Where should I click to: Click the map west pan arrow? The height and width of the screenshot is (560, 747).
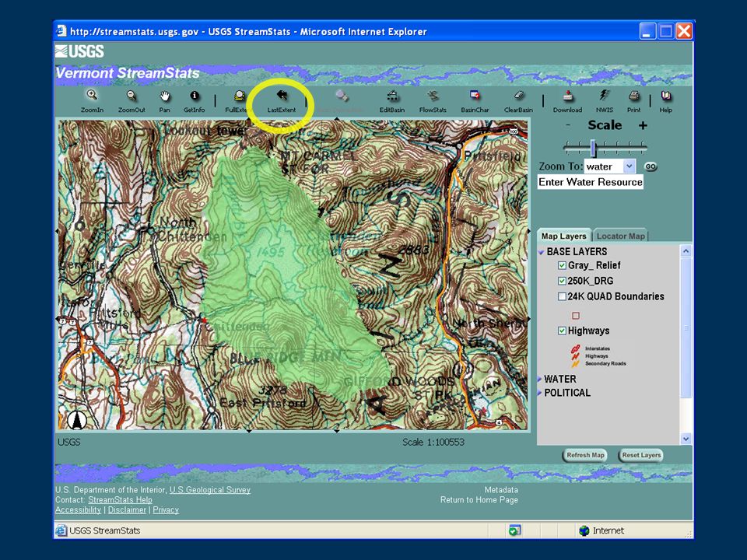click(57, 231)
